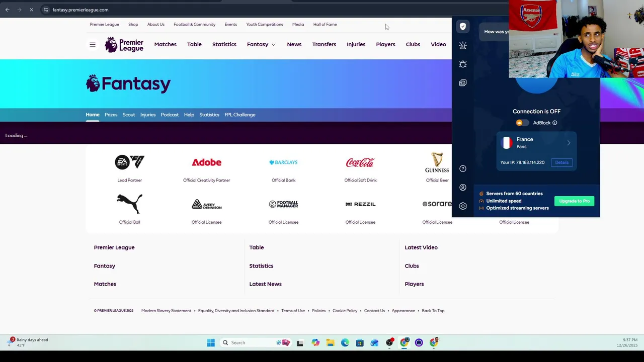The image size is (644, 362).
Task: Stop the page loading in browser toolbar
Action: (x=31, y=10)
